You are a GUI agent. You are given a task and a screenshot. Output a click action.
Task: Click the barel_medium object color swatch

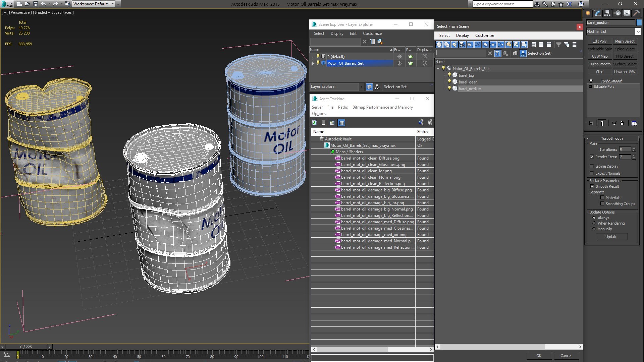point(639,22)
